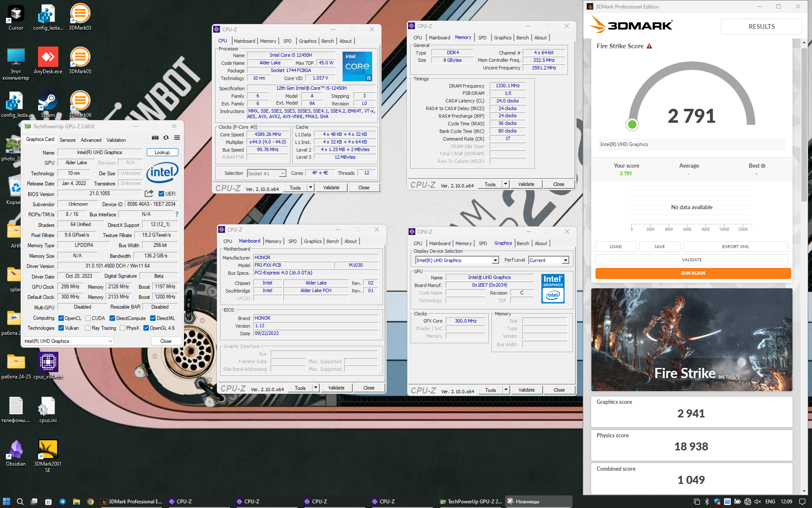The width and height of the screenshot is (812, 508).
Task: Click Fire Strike preview thumbnail
Action: [691, 340]
